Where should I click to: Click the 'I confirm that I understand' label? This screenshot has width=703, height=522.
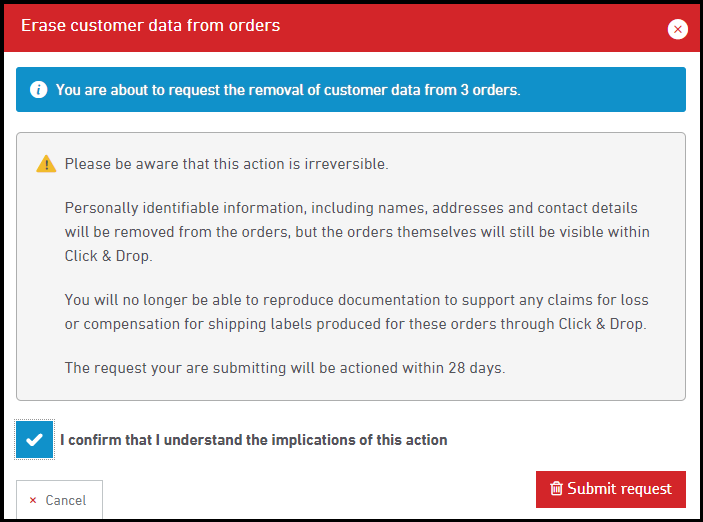click(254, 440)
